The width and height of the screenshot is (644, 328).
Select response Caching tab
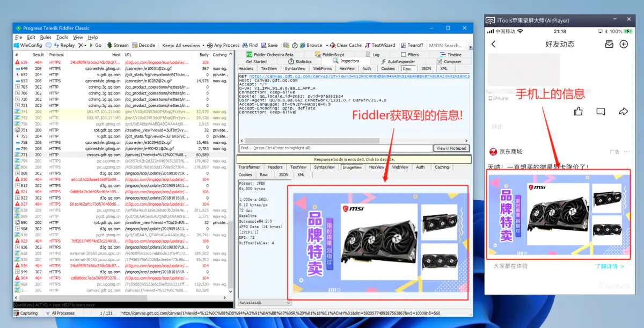click(442, 167)
